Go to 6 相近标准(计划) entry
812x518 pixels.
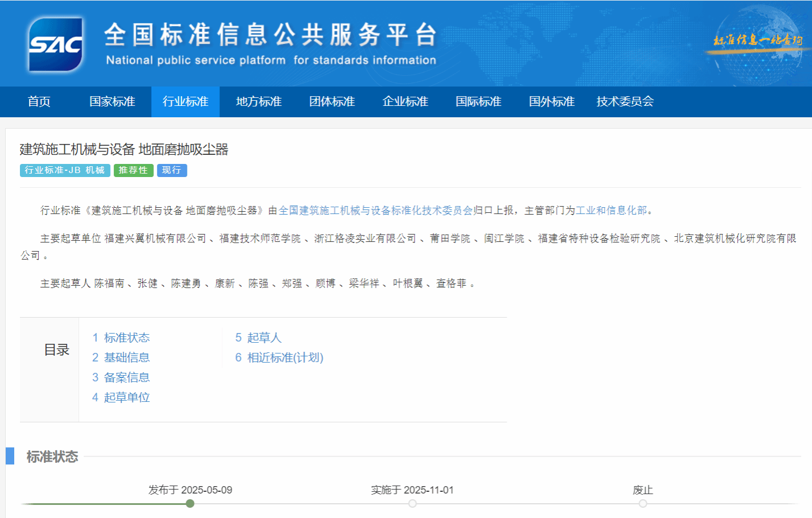(279, 358)
